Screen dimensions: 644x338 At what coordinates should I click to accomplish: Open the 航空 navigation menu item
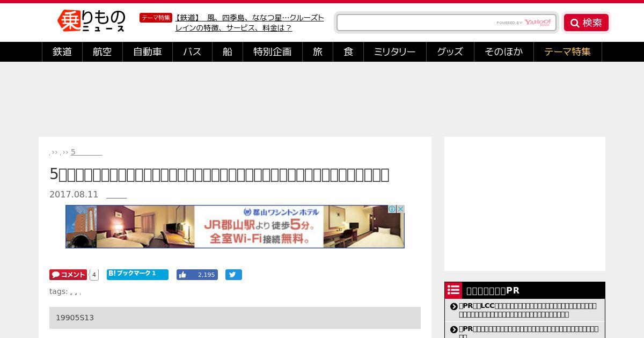tap(103, 52)
